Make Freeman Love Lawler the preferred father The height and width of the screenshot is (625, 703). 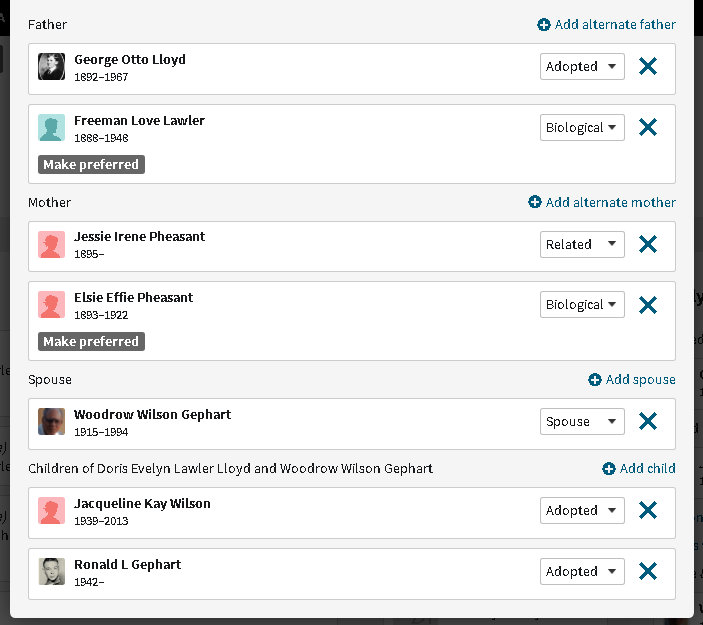91,164
